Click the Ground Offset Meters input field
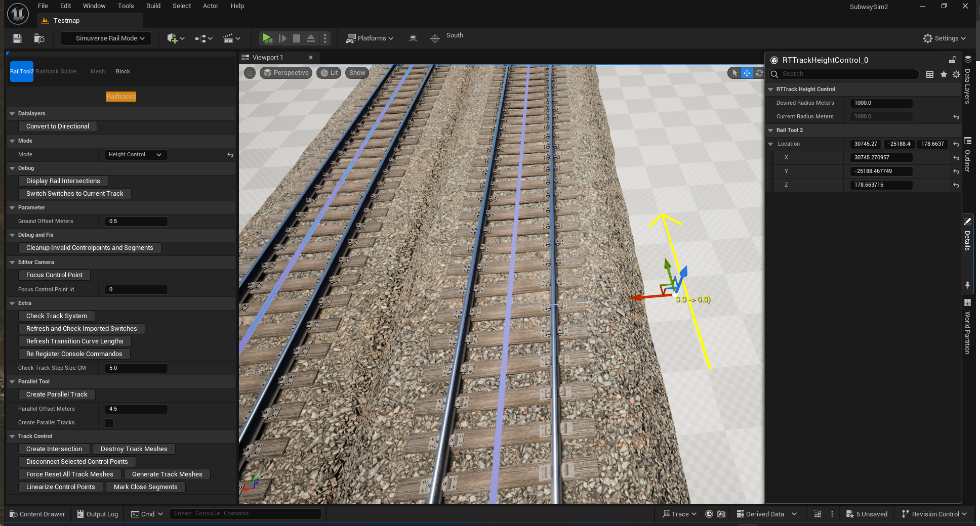Screen dimensions: 980x526 pyautogui.click(x=136, y=222)
